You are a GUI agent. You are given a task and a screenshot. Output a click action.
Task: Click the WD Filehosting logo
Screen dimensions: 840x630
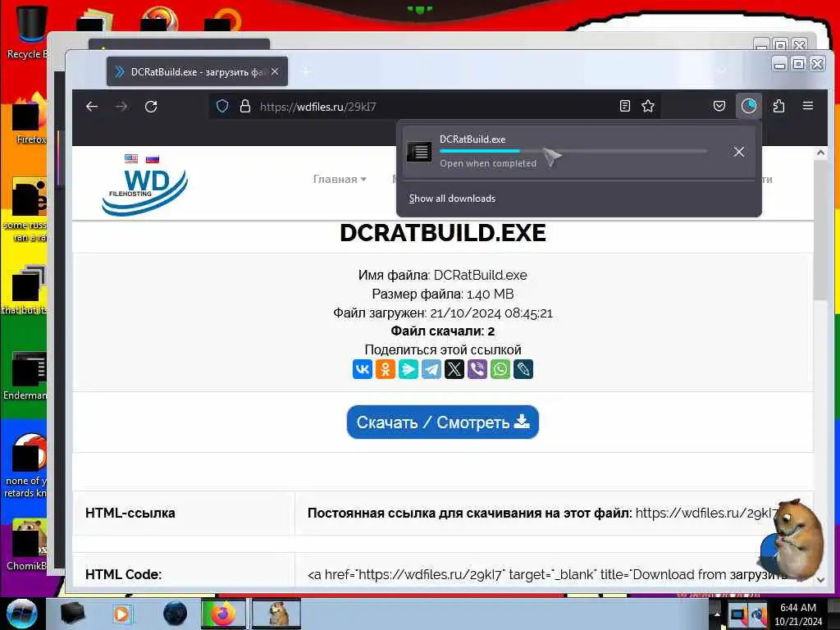144,192
